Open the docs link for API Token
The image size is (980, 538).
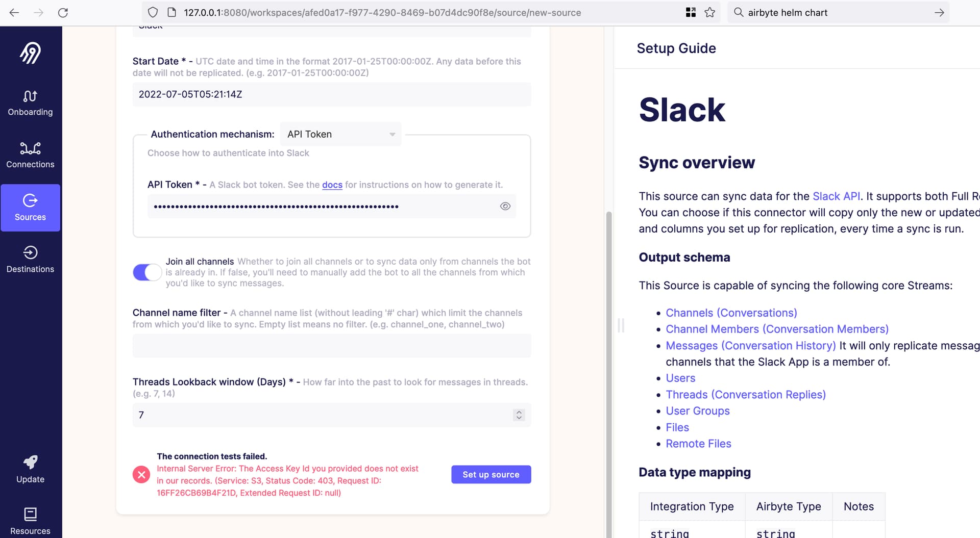[x=332, y=185]
